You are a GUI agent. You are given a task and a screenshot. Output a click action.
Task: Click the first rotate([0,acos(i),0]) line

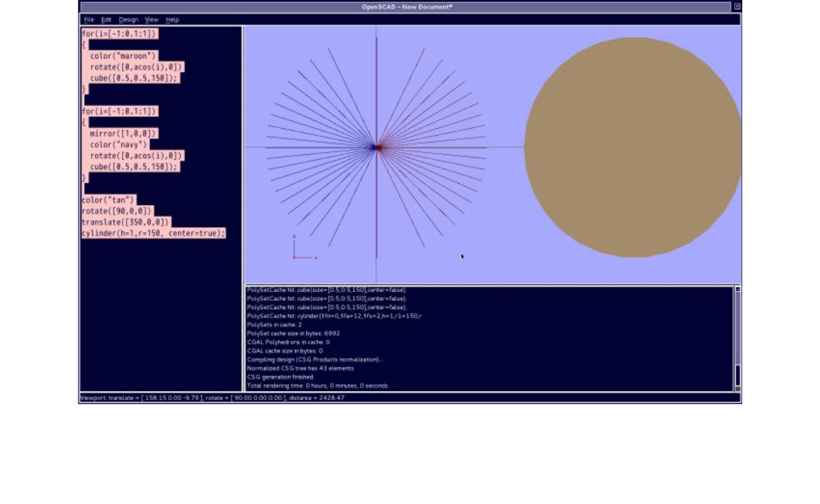tap(136, 67)
